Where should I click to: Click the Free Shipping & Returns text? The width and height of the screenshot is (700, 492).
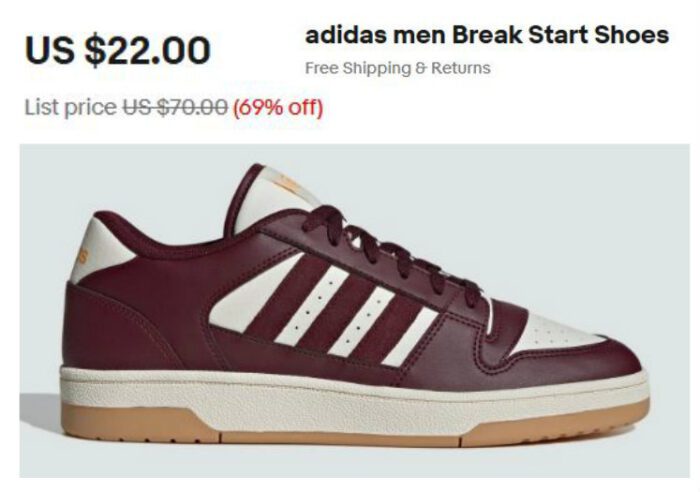(398, 68)
